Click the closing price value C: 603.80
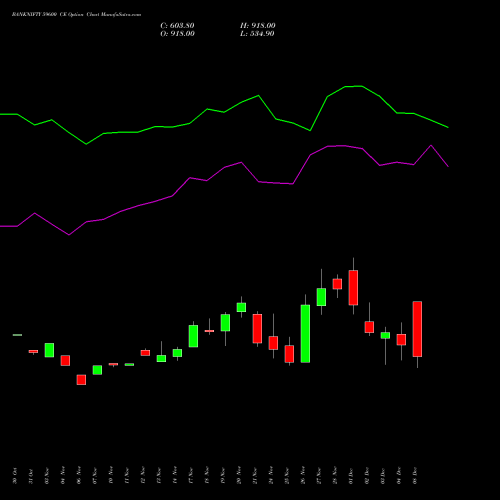The image size is (500, 500). (x=177, y=26)
